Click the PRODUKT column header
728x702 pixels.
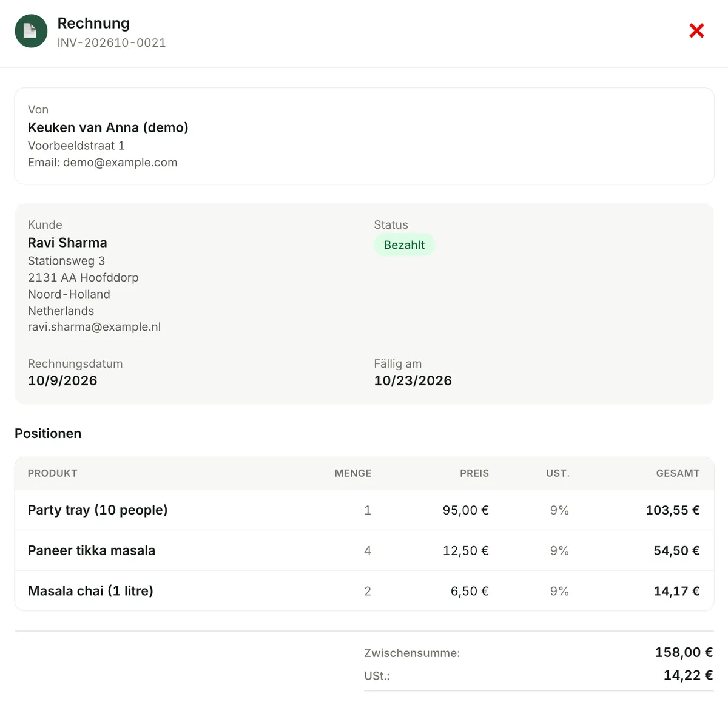tap(53, 473)
